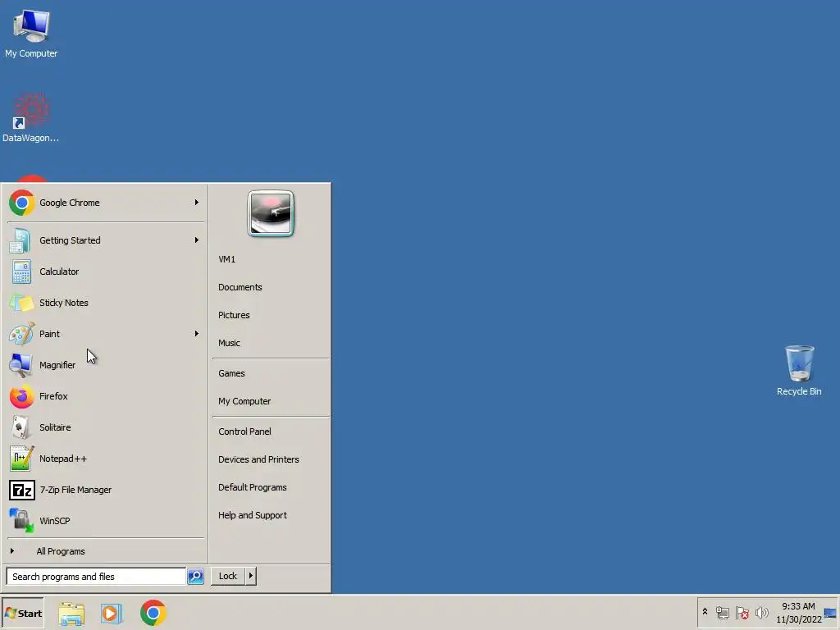Open Magnifier icon in Start menu
840x630 pixels.
click(21, 365)
